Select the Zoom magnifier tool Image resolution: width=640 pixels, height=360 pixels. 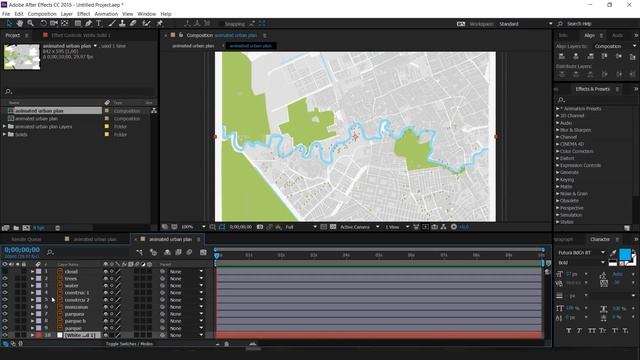30,24
